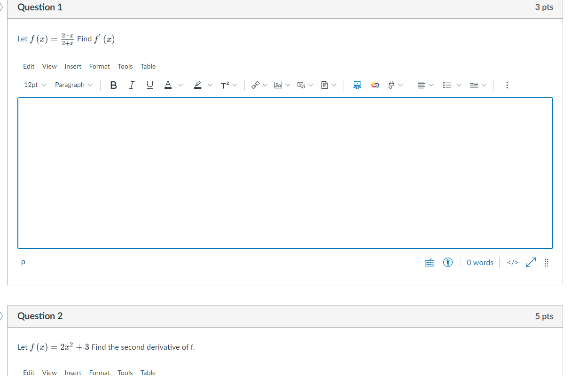This screenshot has height=376, width=588.
Task: Run the accessibility checker
Action: [x=448, y=262]
